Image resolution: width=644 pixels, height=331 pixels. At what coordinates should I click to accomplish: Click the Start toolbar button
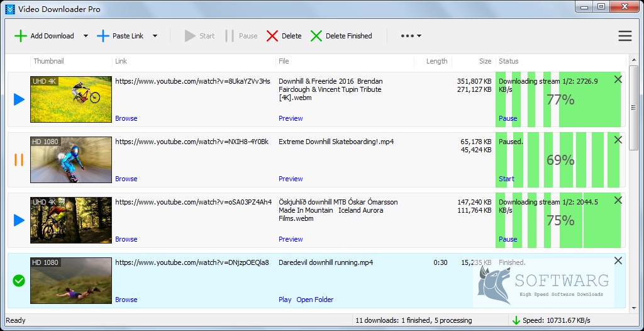point(199,36)
